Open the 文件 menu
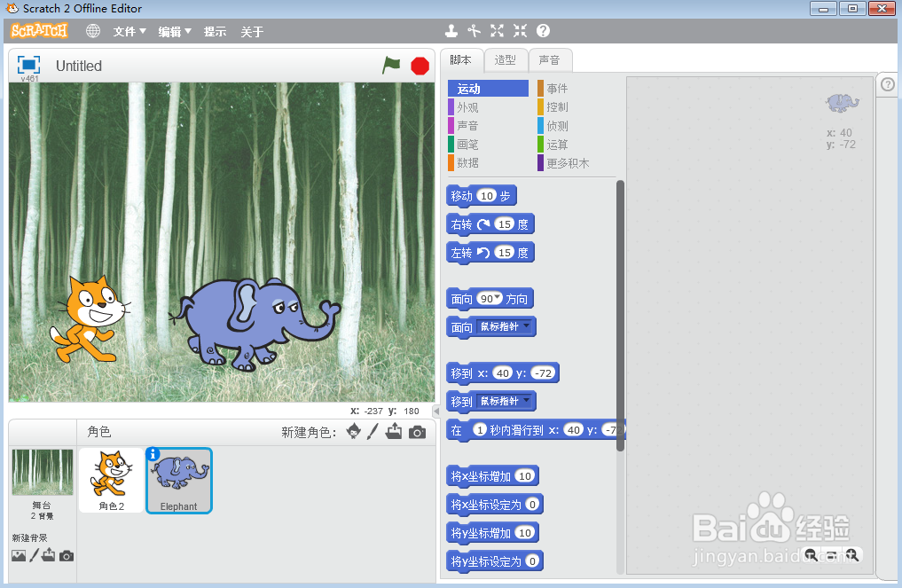Viewport: 902px width, 588px height. (129, 32)
